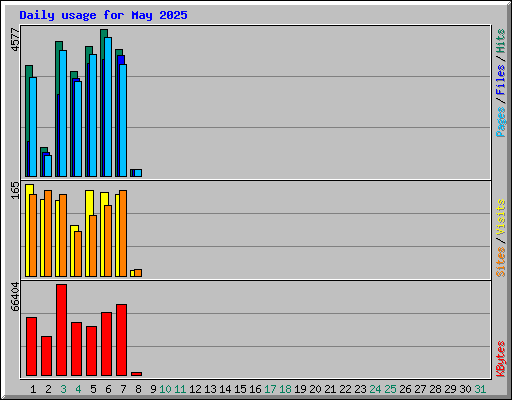This screenshot has width=512, height=400.
Task: Click the orange sites bar for day 4
Action: pyautogui.click(x=78, y=254)
